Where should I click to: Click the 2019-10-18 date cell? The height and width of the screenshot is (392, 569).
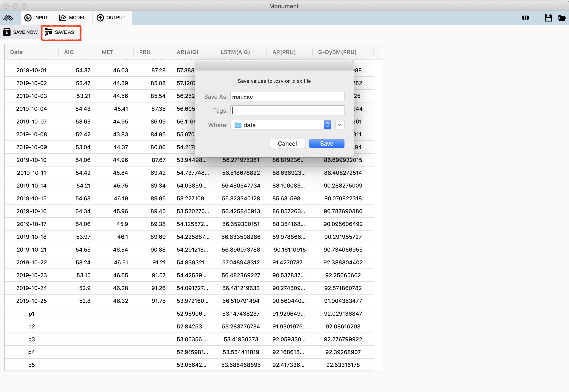[31, 237]
